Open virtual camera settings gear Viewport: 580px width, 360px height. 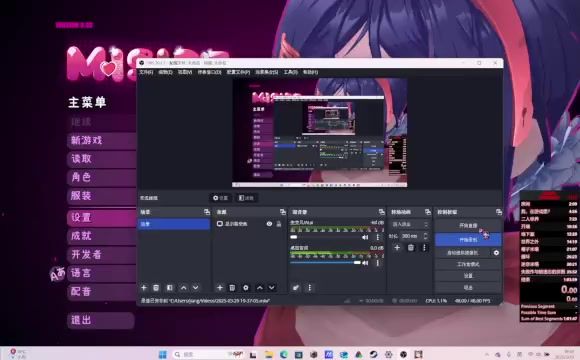click(496, 253)
